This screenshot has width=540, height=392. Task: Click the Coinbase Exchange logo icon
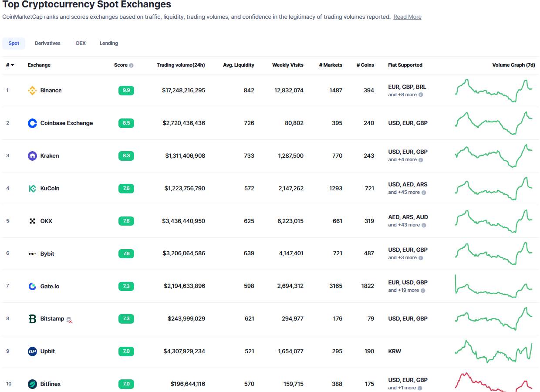pyautogui.click(x=32, y=123)
